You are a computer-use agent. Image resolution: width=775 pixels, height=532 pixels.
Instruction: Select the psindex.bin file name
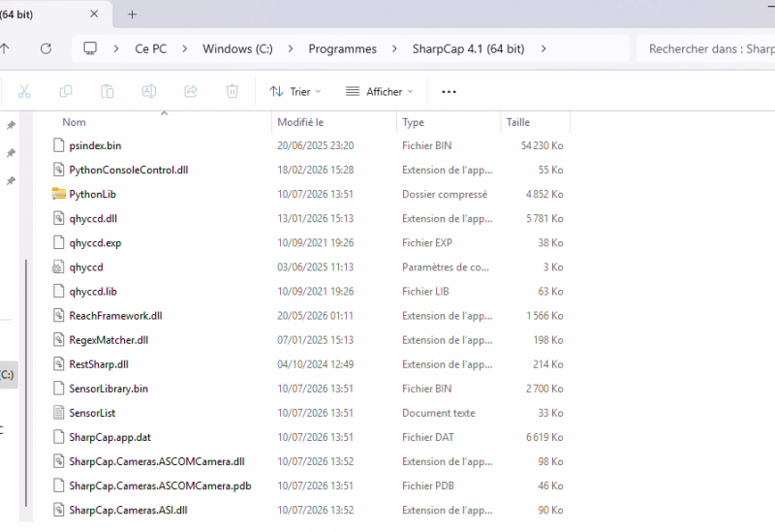(x=95, y=145)
